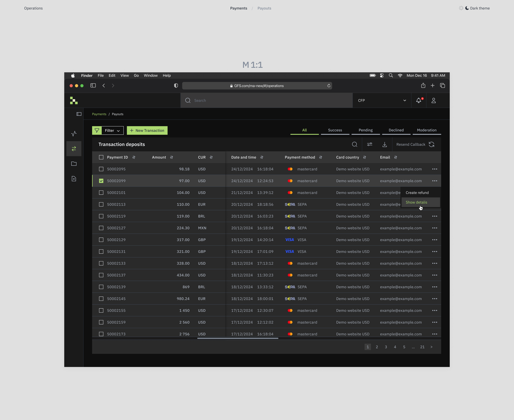This screenshot has width=514, height=420.
Task: Expand the Filter dropdown
Action: pos(112,130)
